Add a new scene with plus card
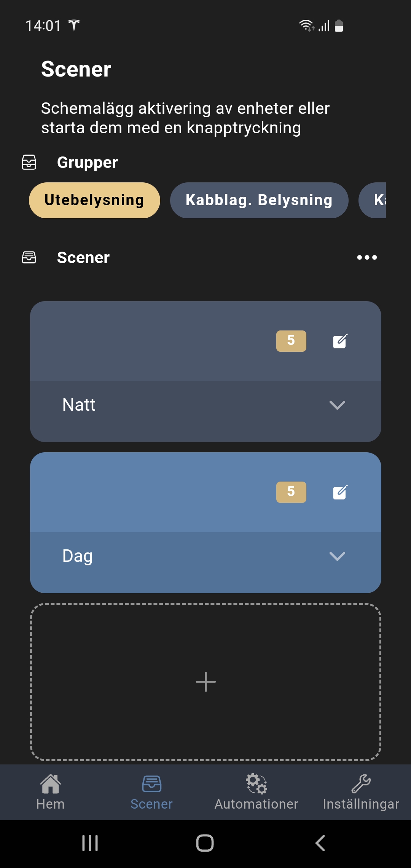The width and height of the screenshot is (411, 868). click(x=205, y=682)
